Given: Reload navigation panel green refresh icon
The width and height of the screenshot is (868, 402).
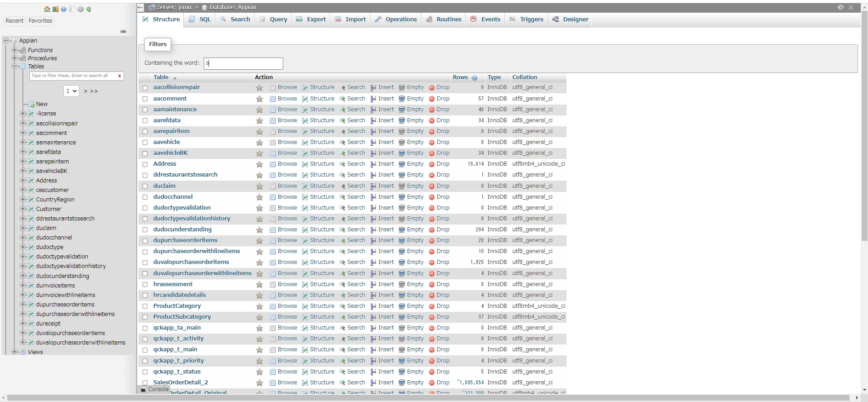Looking at the screenshot, I should click(89, 9).
